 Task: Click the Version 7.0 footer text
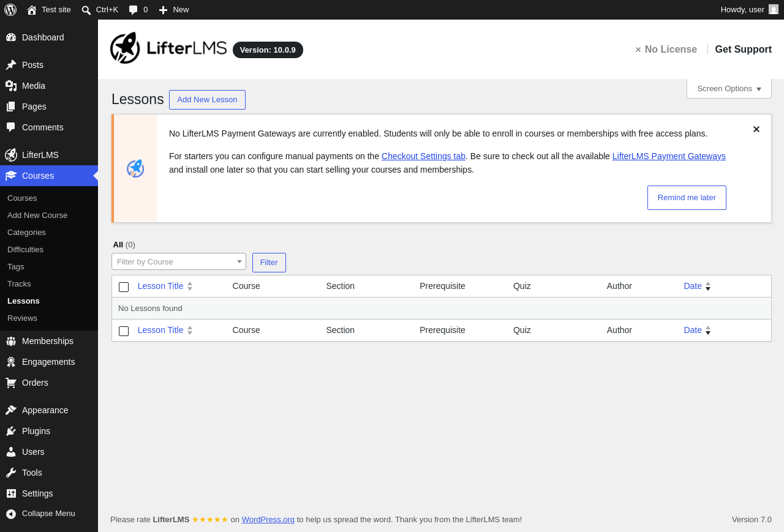752,520
